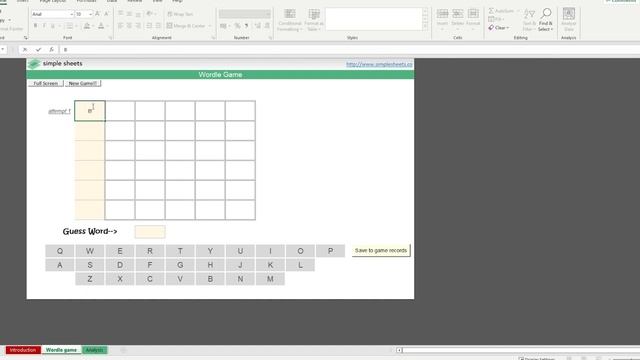Open the Help ribbon tab
The height and width of the screenshot is (360, 640).
[177, 1]
